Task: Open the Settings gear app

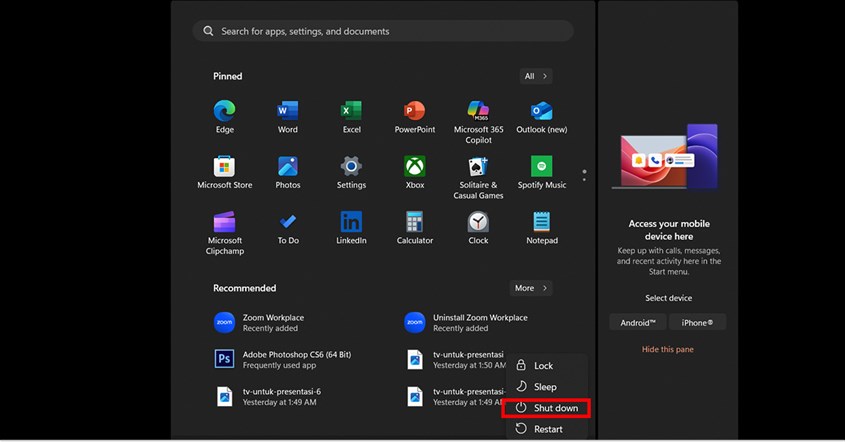Action: (x=351, y=172)
